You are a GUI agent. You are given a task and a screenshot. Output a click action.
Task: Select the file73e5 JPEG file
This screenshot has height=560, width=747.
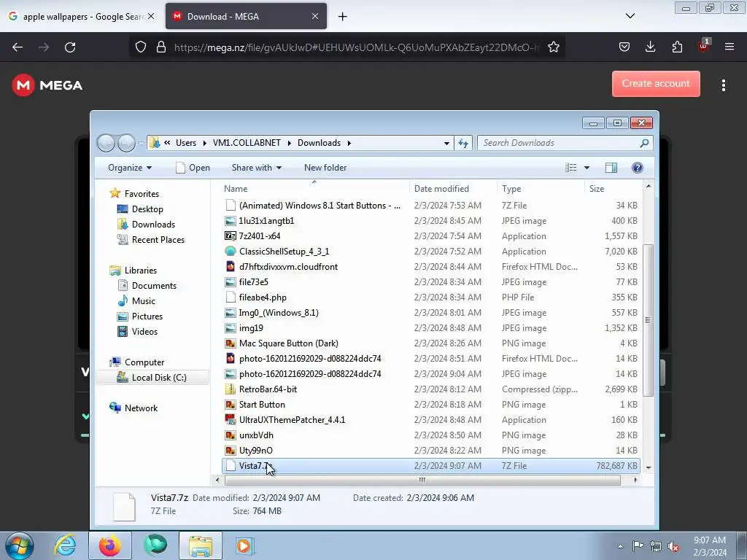253,282
